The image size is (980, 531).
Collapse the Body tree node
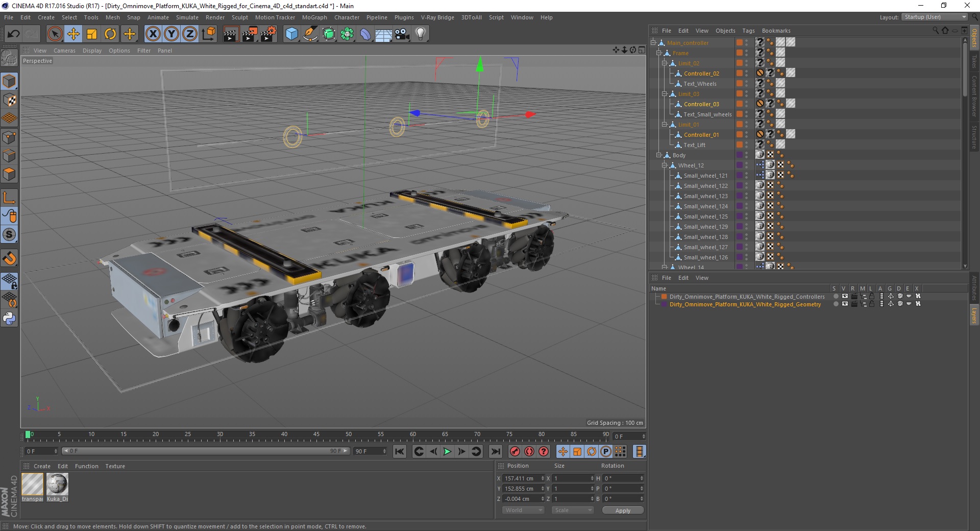[x=659, y=155]
